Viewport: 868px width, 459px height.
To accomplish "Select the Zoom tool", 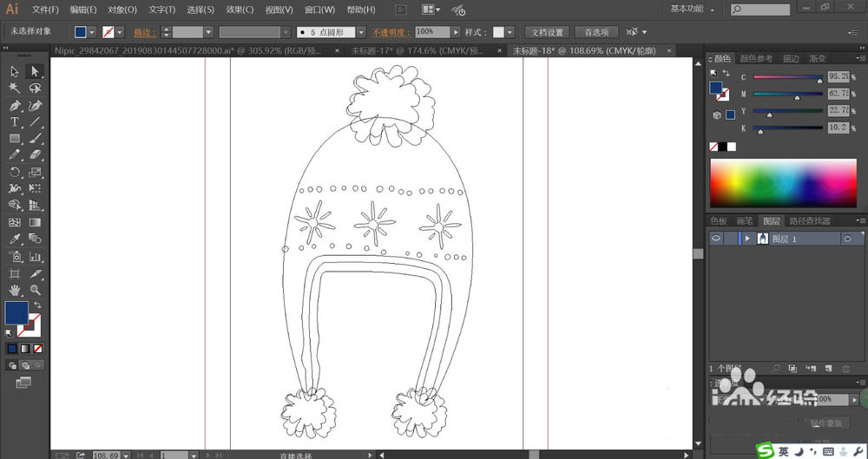I will coord(35,290).
